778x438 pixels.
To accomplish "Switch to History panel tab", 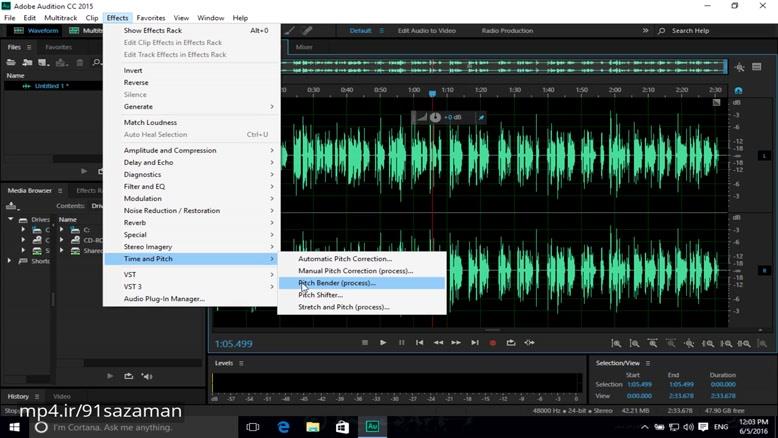I will tap(18, 396).
